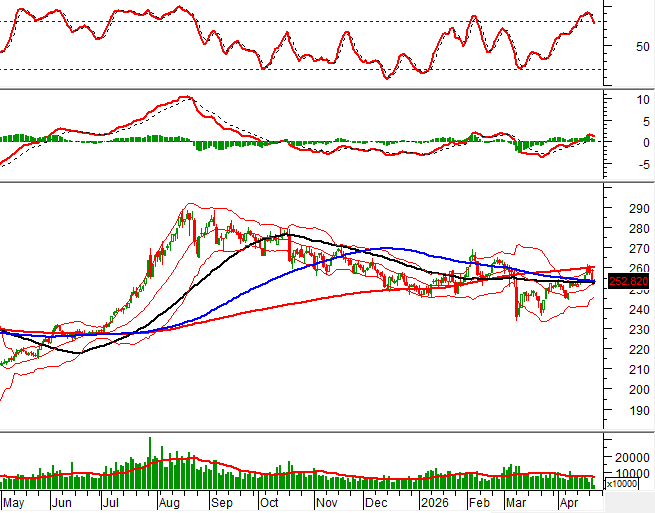Click the 50 level label in the oscillator panel
655x513 pixels.
tap(617, 46)
